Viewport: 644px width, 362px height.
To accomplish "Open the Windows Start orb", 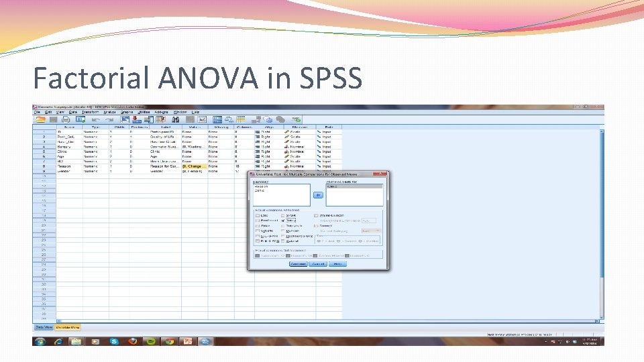I will pyautogui.click(x=40, y=341).
